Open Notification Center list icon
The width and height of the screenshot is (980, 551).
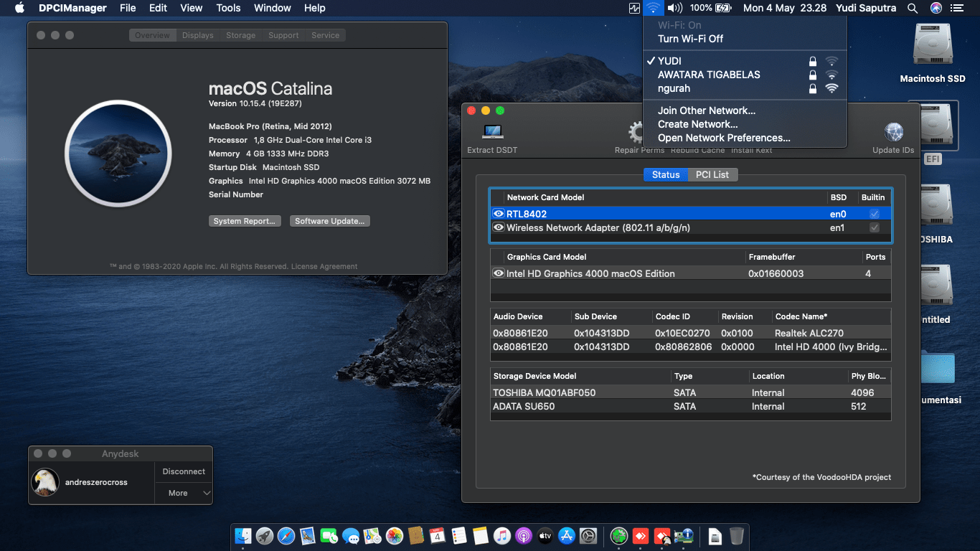[x=956, y=8]
